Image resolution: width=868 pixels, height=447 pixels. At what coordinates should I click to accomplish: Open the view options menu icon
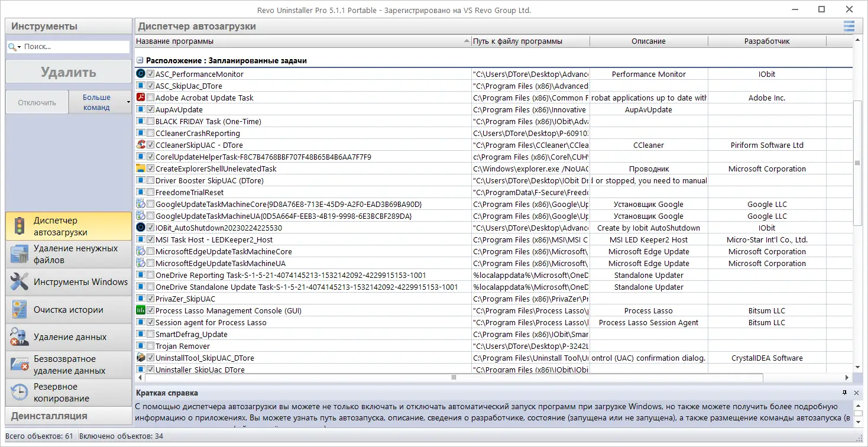849,26
